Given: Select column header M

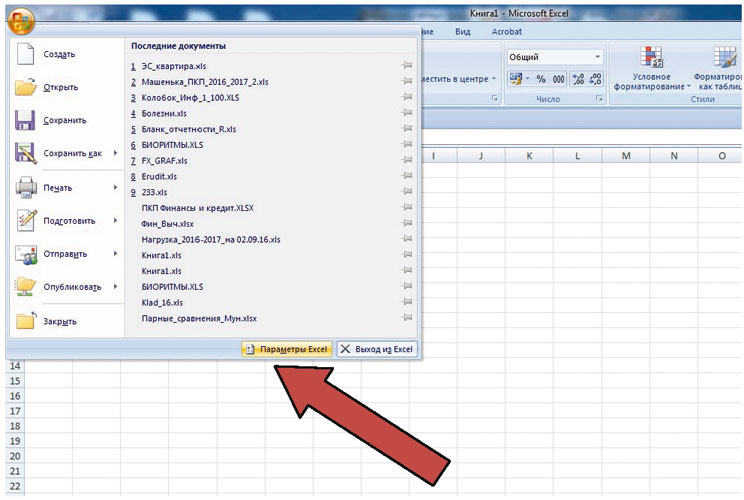Looking at the screenshot, I should (x=626, y=156).
